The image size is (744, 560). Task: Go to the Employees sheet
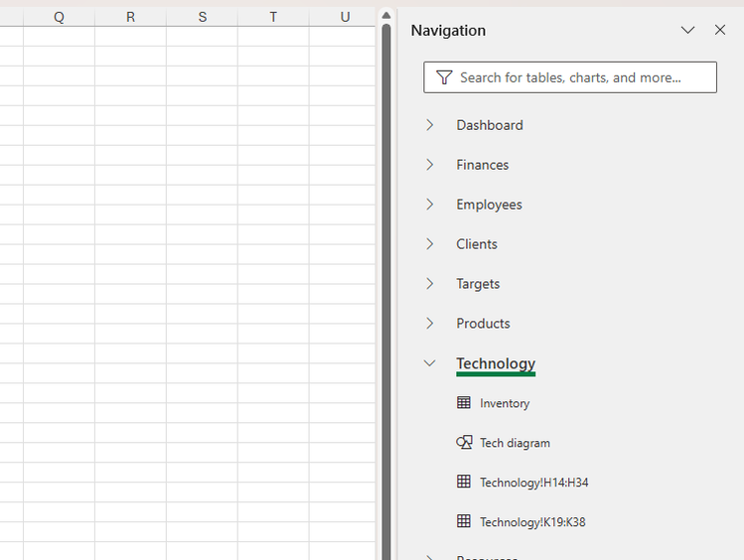click(489, 205)
